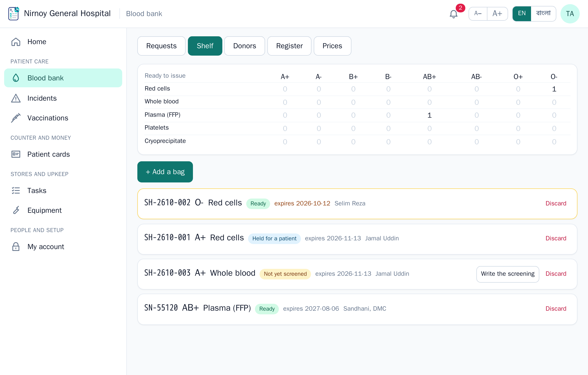Open the Requests tab
The width and height of the screenshot is (588, 375).
click(161, 46)
